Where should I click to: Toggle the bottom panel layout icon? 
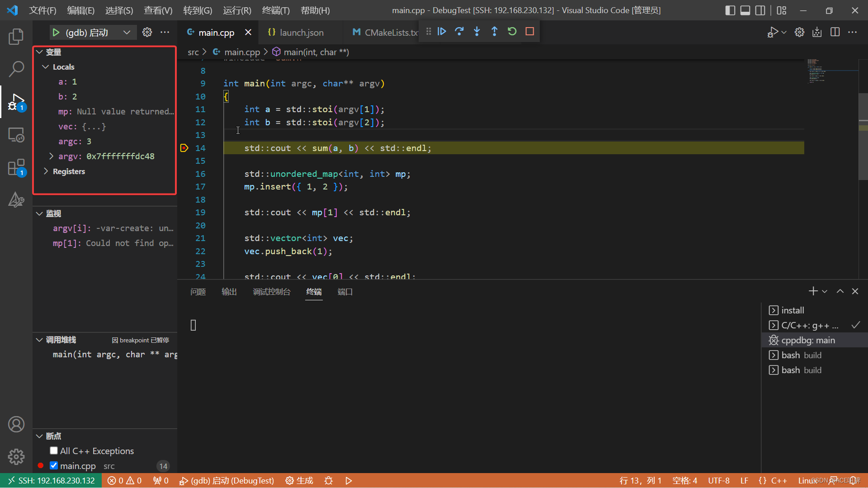[x=745, y=10]
